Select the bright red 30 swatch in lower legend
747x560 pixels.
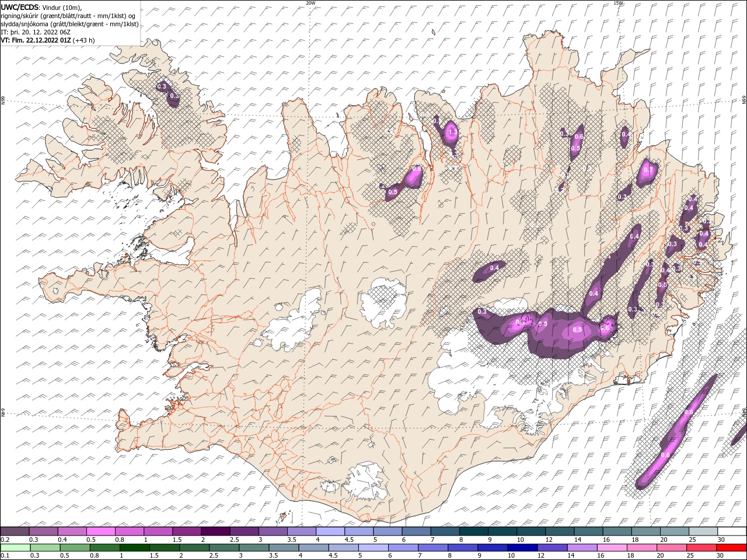click(x=731, y=548)
